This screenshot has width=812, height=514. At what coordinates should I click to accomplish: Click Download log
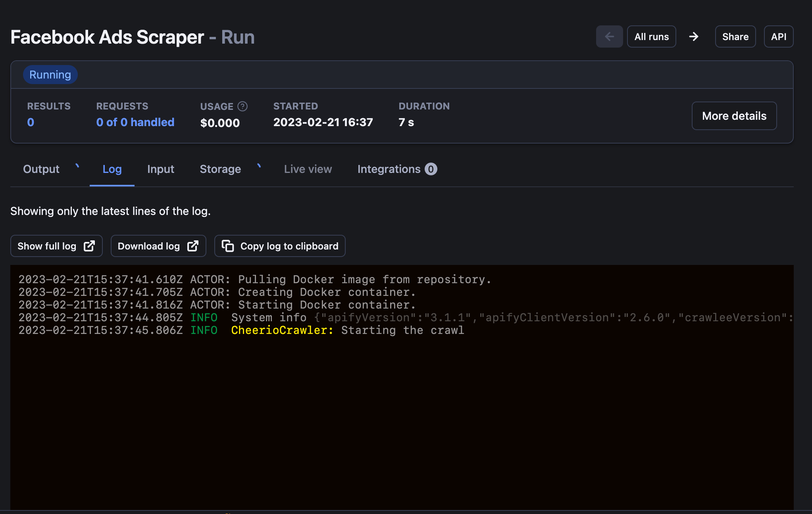158,246
